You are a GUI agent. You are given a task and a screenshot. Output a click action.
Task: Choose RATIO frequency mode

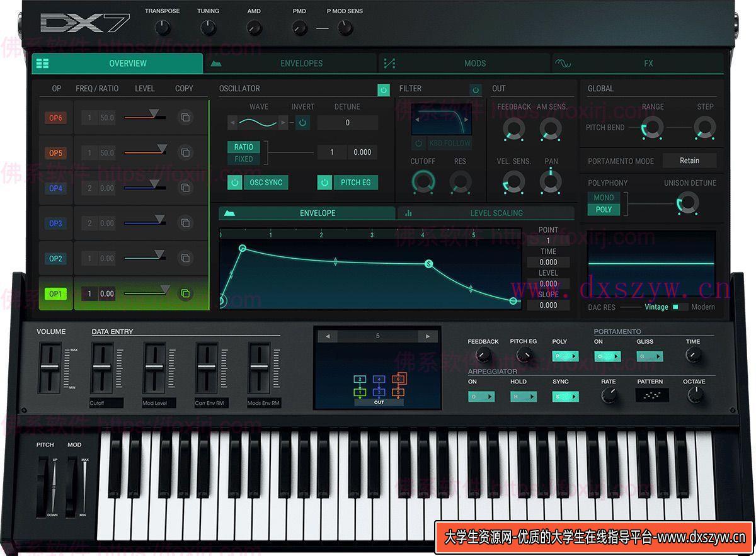pos(244,147)
